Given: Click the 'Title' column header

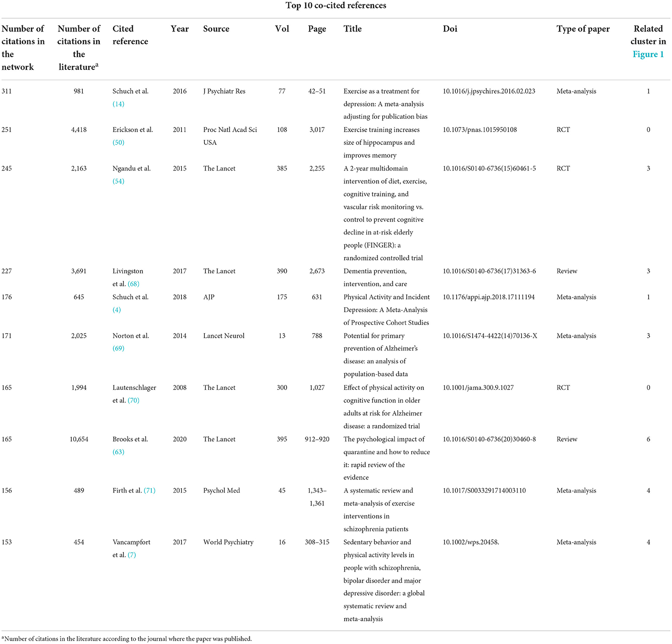Looking at the screenshot, I should pos(352,29).
